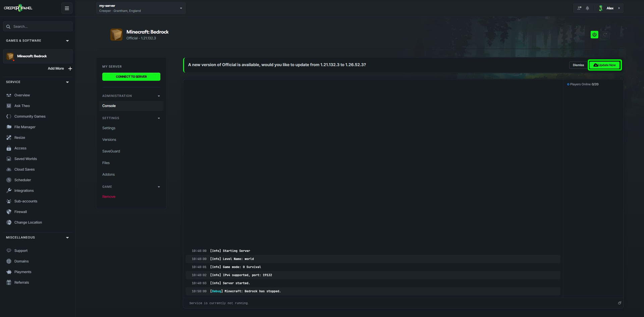This screenshot has width=644, height=317.
Task: Open Versions in the server menu
Action: point(109,140)
